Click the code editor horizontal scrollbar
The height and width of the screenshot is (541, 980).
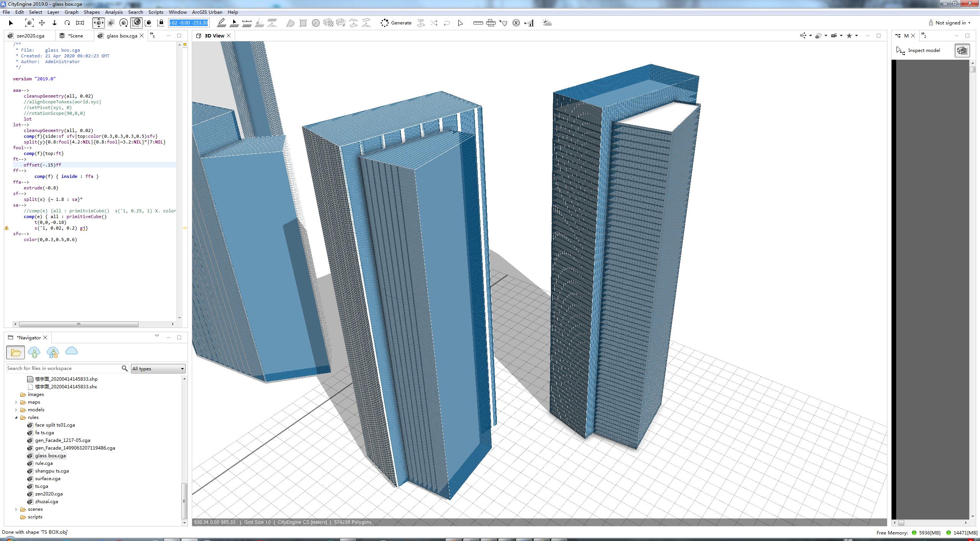point(78,324)
